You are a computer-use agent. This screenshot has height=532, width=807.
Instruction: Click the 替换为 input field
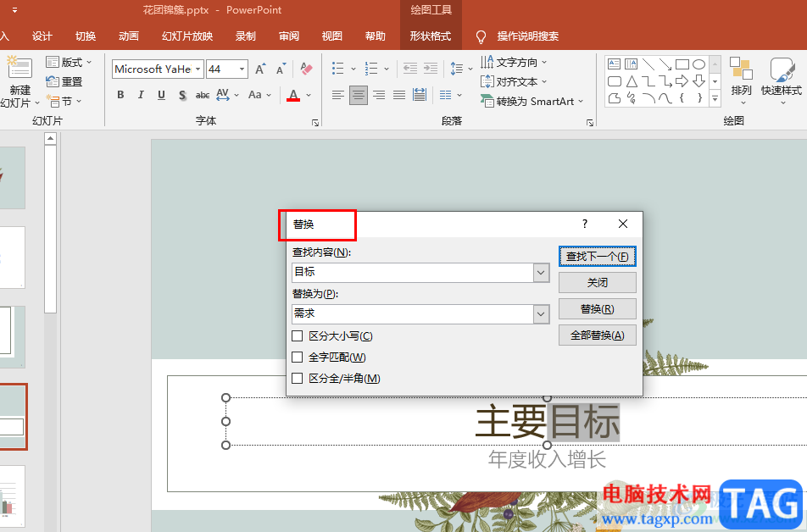(x=413, y=314)
